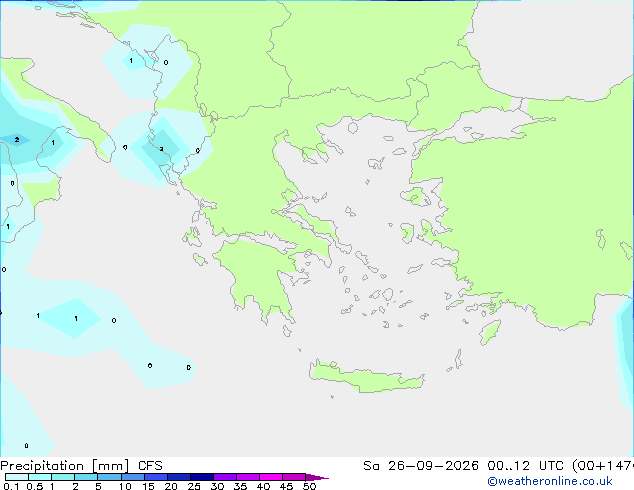The width and height of the screenshot is (634, 490).
Task: Click the '15' legend scale label
Action: click(148, 486)
